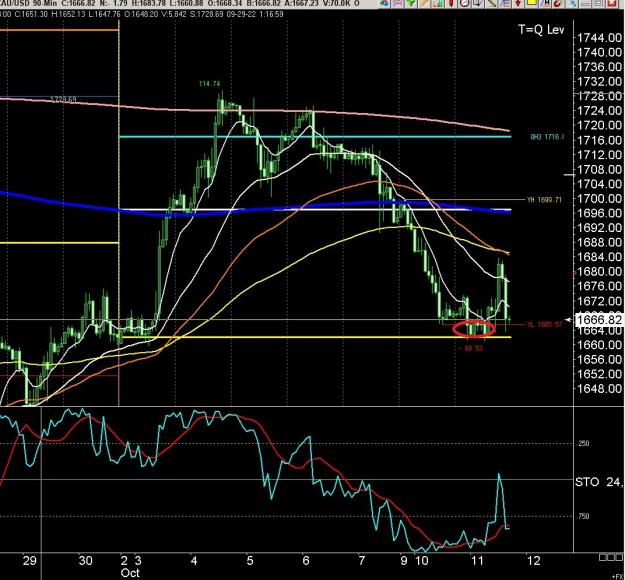Image resolution: width=625 pixels, height=580 pixels.
Task: Click the green down-arrow toolbar icon
Action: 411,3
